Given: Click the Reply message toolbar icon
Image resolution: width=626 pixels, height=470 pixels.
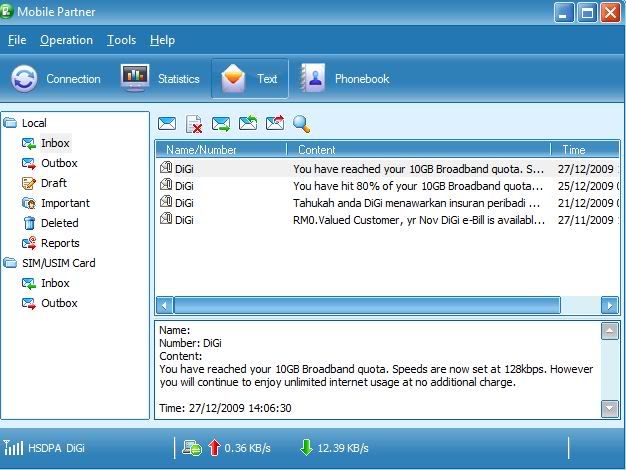Looking at the screenshot, I should tap(248, 124).
